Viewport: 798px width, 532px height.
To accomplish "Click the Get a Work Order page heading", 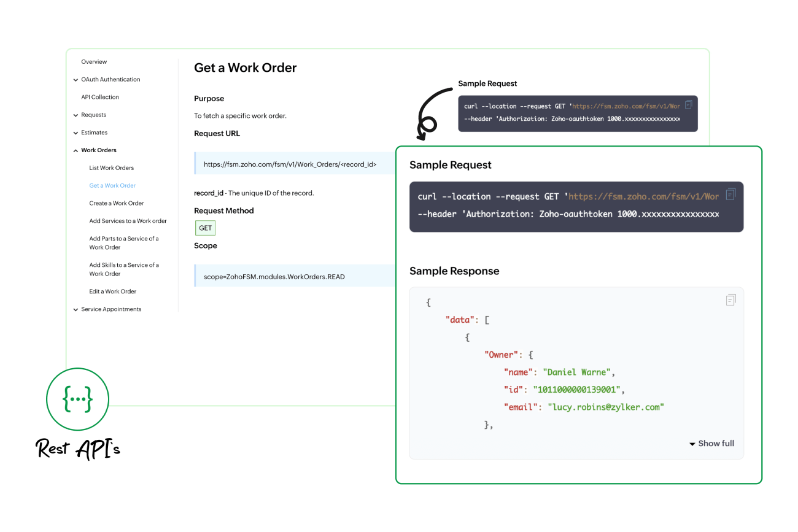I will click(246, 68).
